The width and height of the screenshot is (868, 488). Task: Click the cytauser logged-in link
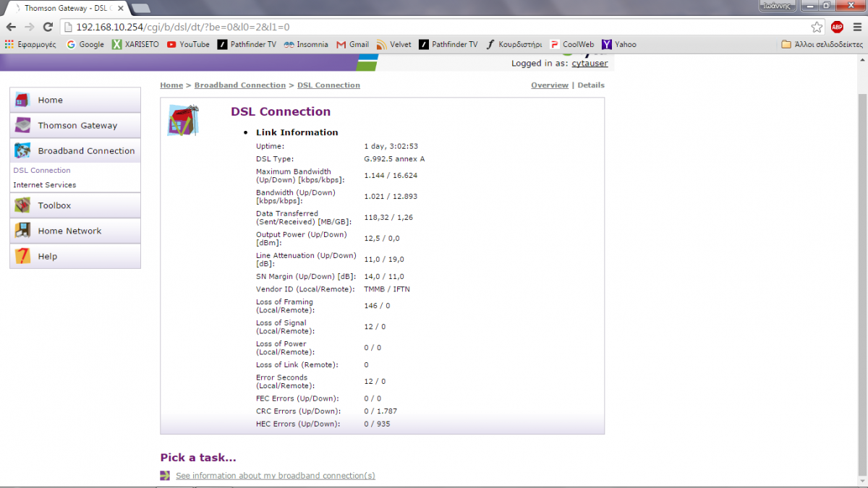(x=590, y=63)
